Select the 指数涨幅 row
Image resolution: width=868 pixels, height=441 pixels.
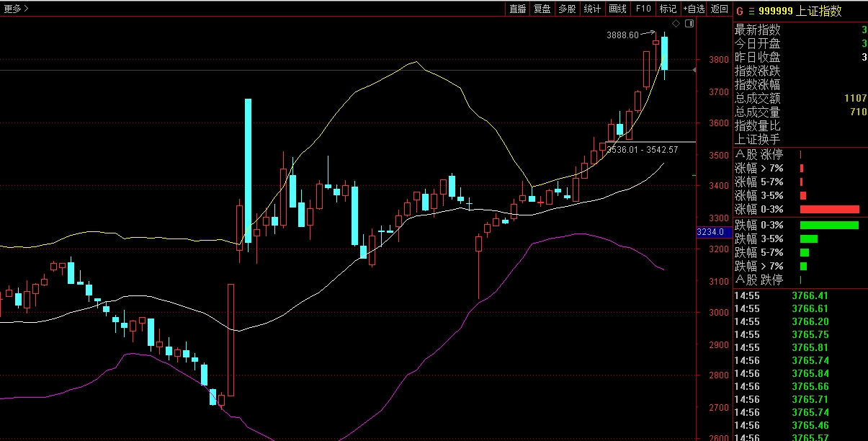pyautogui.click(x=800, y=84)
